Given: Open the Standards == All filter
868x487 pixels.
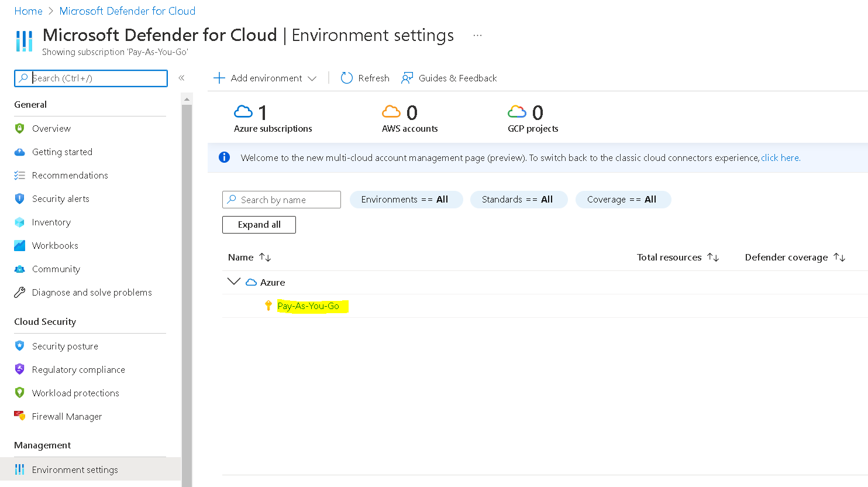Looking at the screenshot, I should coord(518,200).
